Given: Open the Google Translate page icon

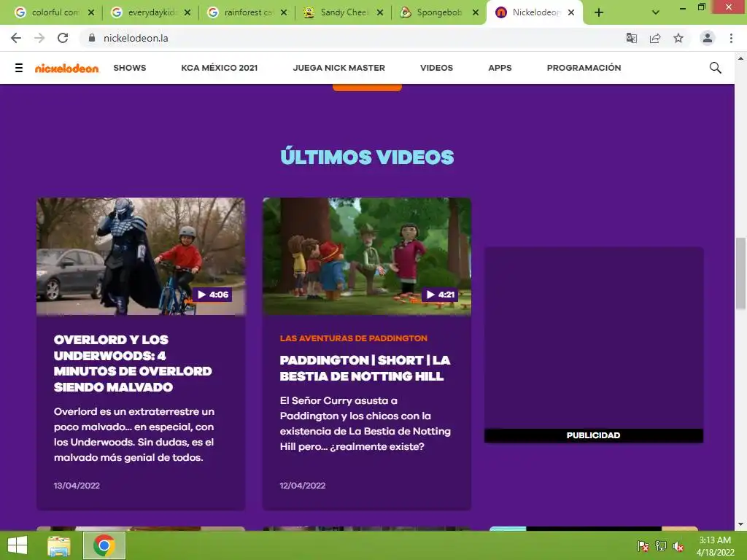Looking at the screenshot, I should pyautogui.click(x=631, y=38).
